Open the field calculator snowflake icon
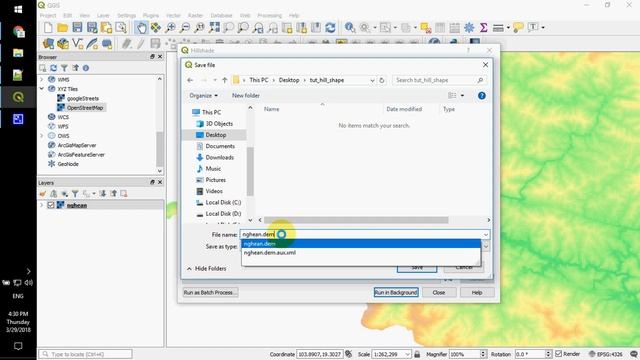Image resolution: width=640 pixels, height=360 pixels. coord(469,27)
